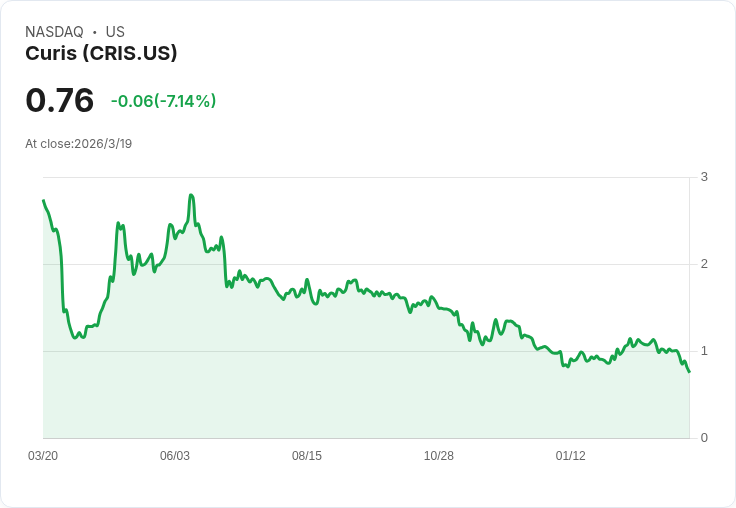Click the y-axis label 3
Viewport: 736px width, 508px height.
click(x=704, y=177)
